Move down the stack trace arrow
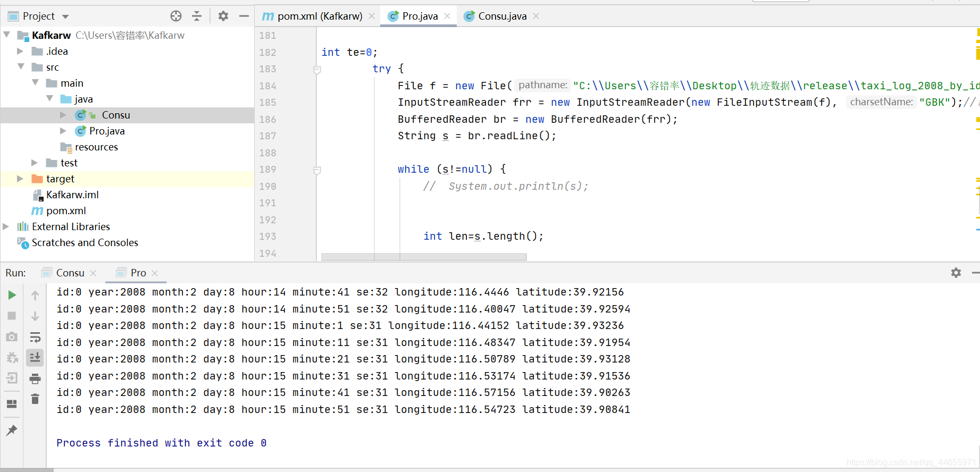Image resolution: width=980 pixels, height=472 pixels. coord(35,316)
